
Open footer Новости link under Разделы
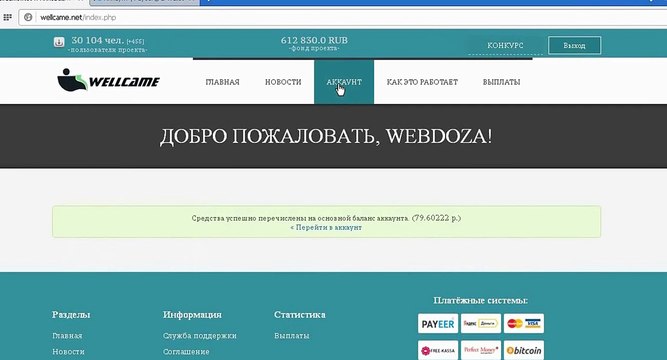pyautogui.click(x=68, y=352)
